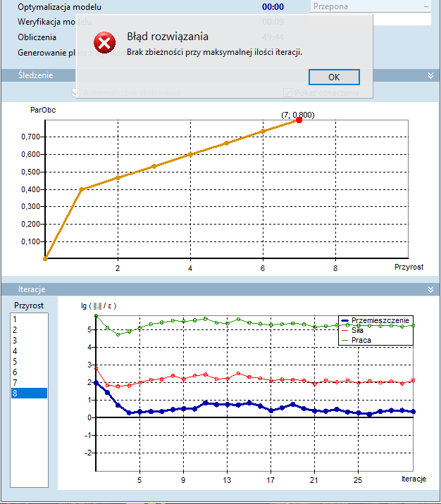
Task: Collapse the Iteracje section chevron
Action: coord(430,289)
